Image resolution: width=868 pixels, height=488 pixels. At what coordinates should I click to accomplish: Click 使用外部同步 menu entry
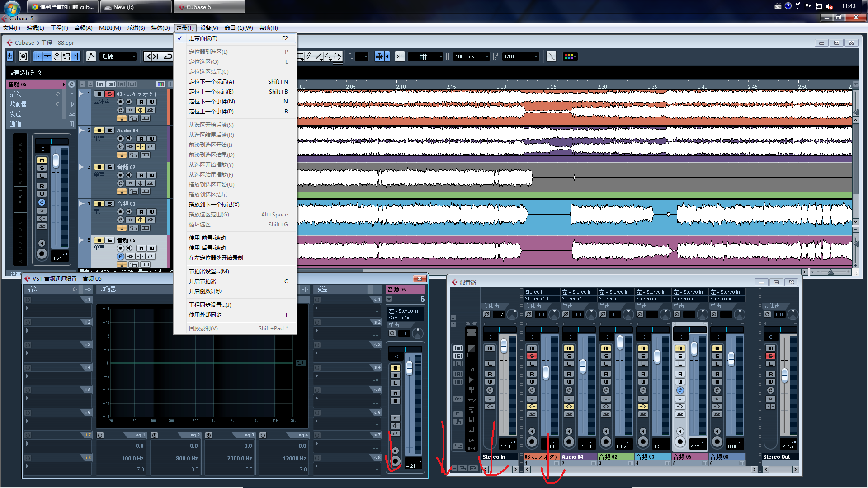(205, 315)
